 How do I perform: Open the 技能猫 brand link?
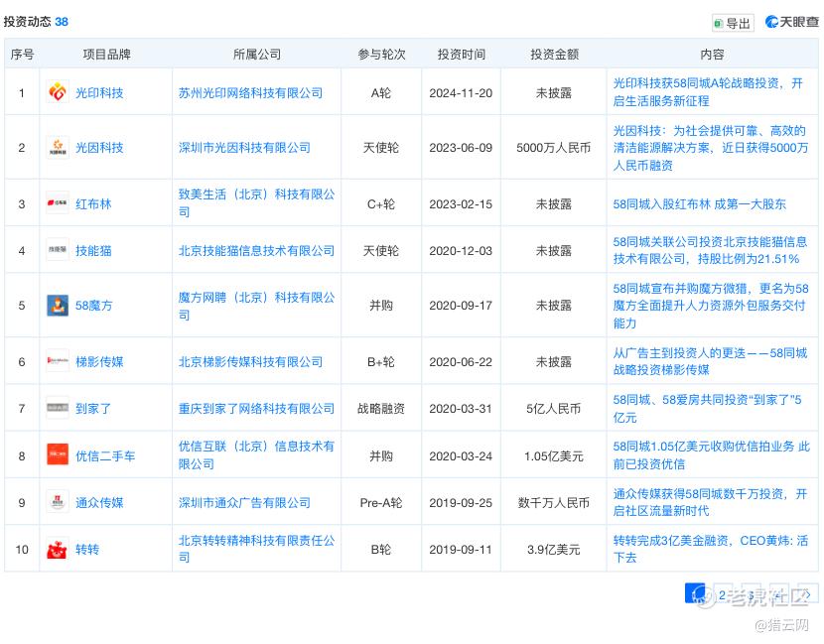(x=93, y=251)
